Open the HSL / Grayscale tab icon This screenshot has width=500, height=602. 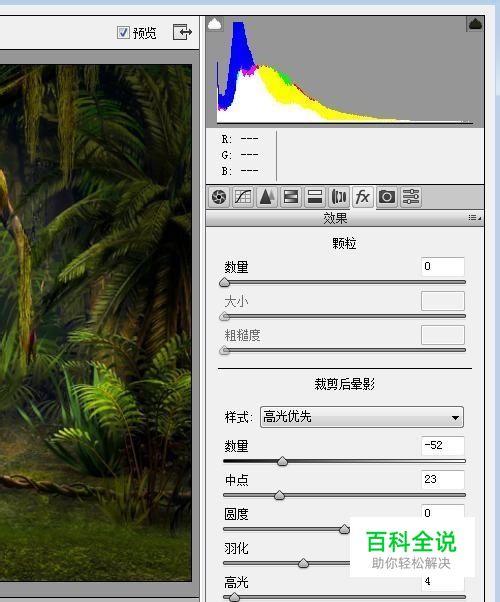coord(291,197)
